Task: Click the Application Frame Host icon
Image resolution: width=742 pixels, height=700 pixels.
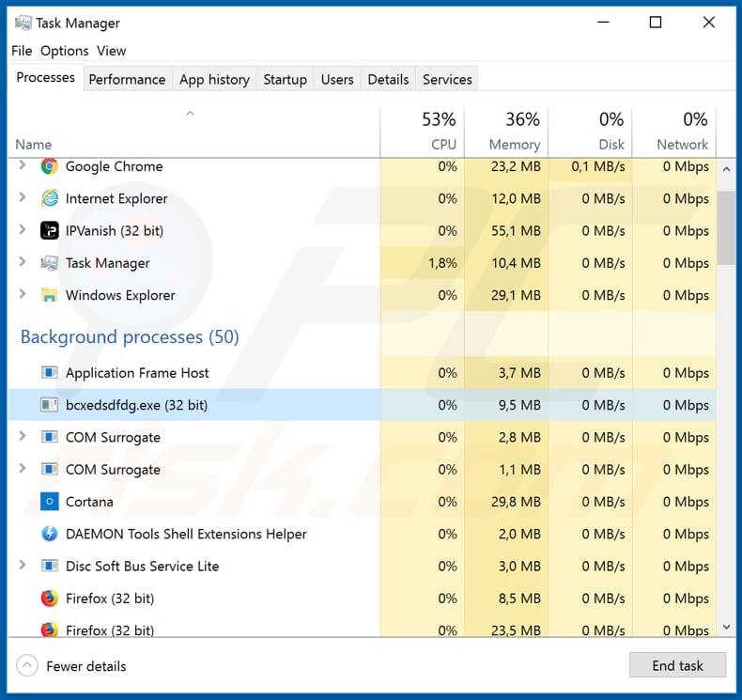Action: coord(49,373)
